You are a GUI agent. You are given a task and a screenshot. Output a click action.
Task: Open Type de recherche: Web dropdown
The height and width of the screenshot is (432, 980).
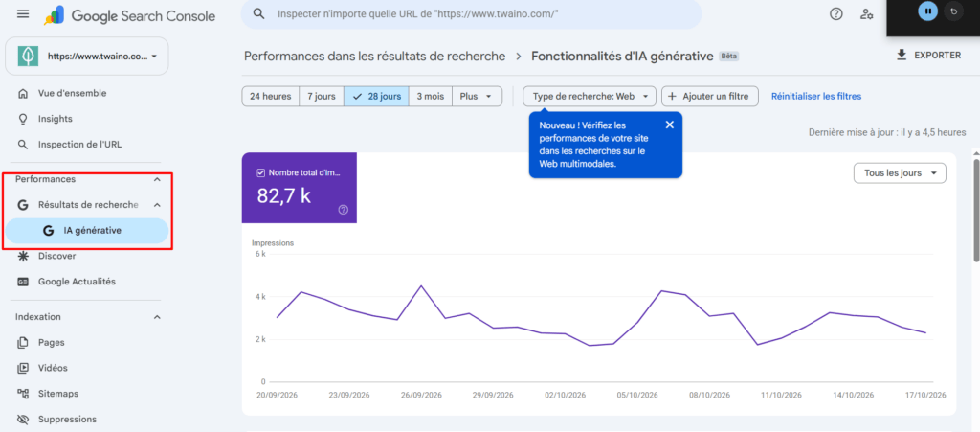pos(590,97)
